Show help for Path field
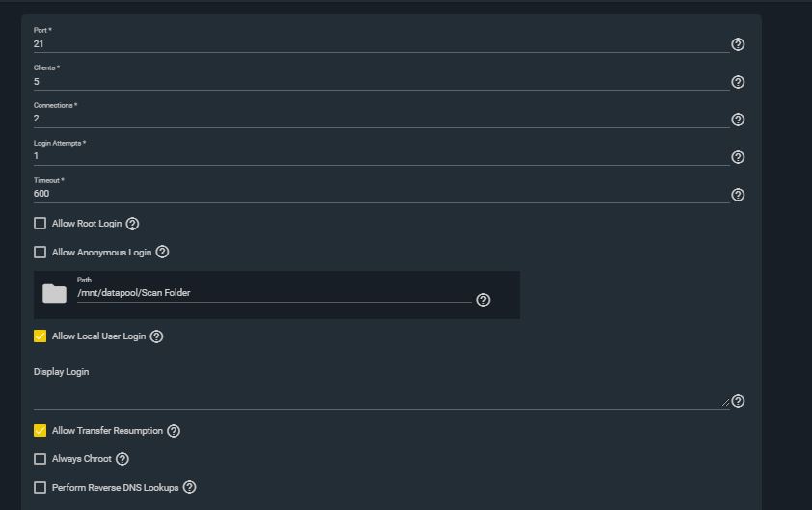The width and height of the screenshot is (812, 510). coord(483,300)
